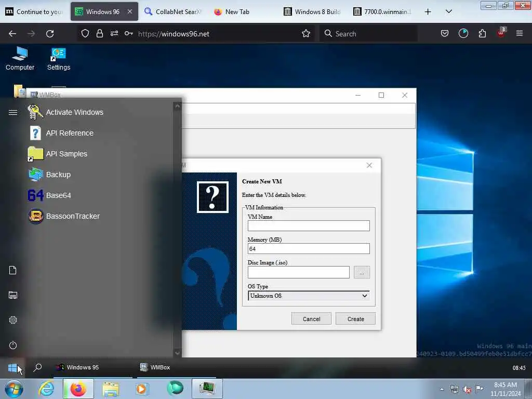
Task: Open Windows 7 Start orb
Action: pyautogui.click(x=14, y=389)
